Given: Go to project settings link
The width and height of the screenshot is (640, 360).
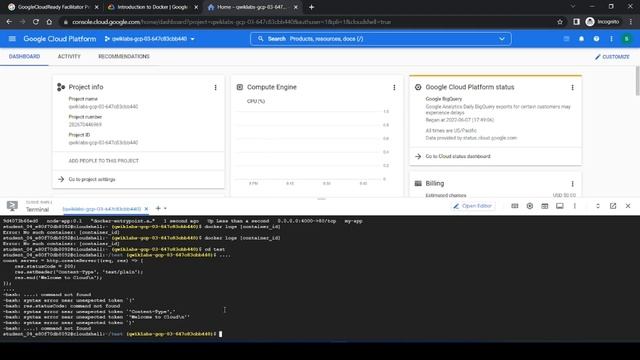Looking at the screenshot, I should 92,179.
